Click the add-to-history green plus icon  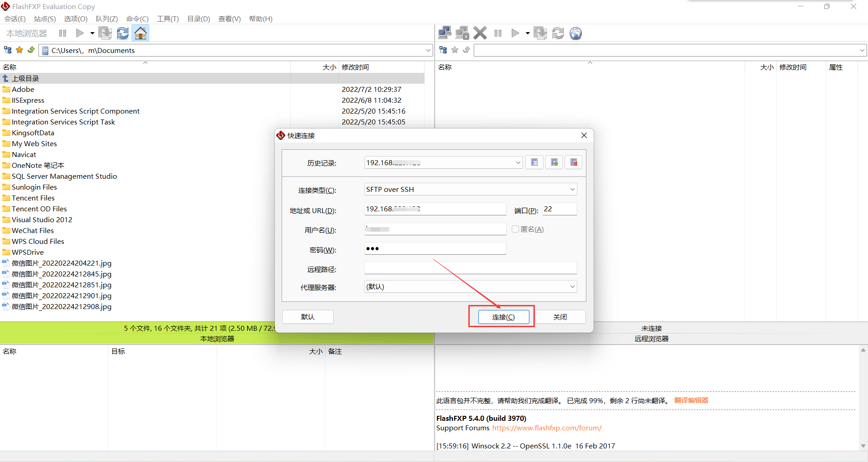point(554,162)
